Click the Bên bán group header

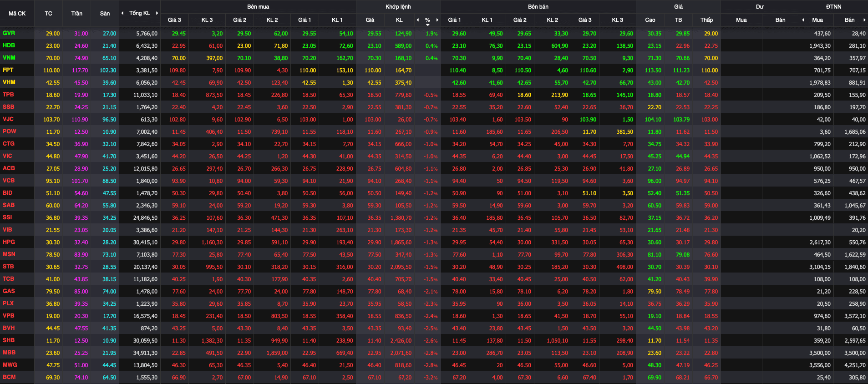(538, 7)
